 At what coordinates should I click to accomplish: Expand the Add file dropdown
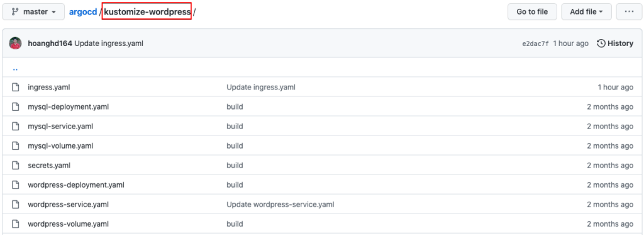587,12
